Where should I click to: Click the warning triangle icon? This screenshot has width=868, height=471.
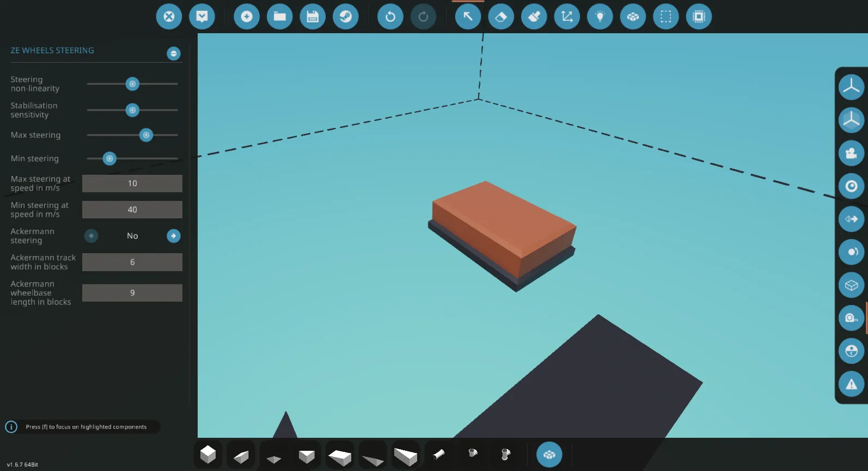click(851, 384)
